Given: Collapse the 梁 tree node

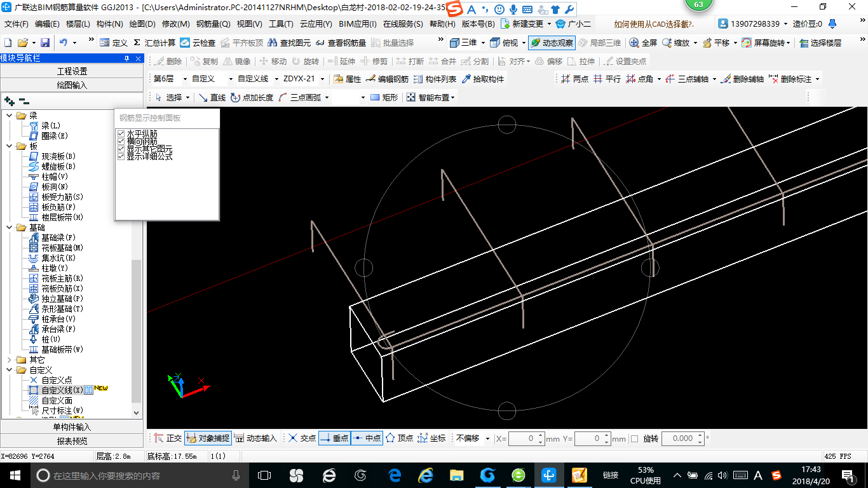Looking at the screenshot, I should coord(9,116).
